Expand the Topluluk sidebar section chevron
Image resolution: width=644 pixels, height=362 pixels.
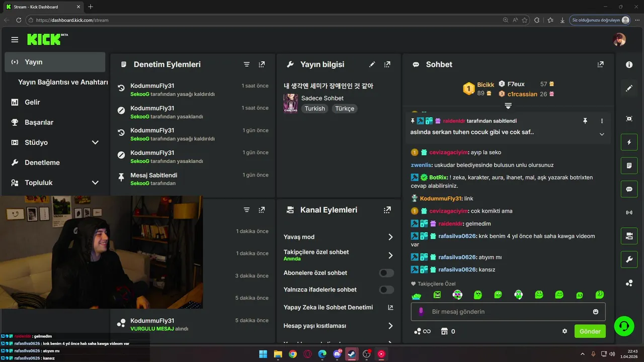click(x=95, y=183)
